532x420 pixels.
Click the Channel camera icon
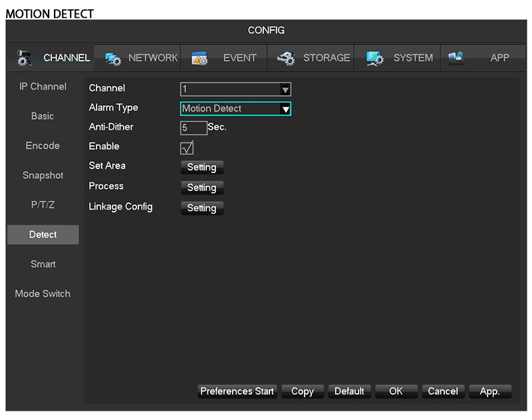pyautogui.click(x=24, y=58)
